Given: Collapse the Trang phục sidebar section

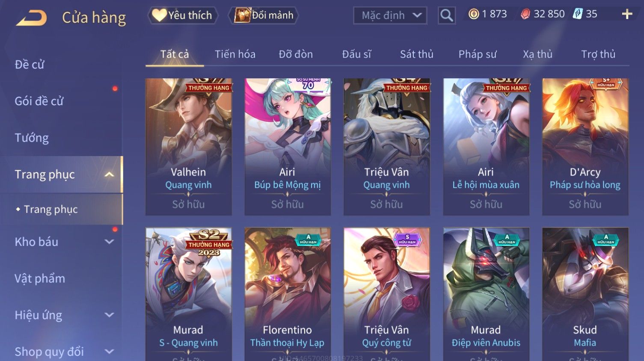Looking at the screenshot, I should tap(109, 175).
